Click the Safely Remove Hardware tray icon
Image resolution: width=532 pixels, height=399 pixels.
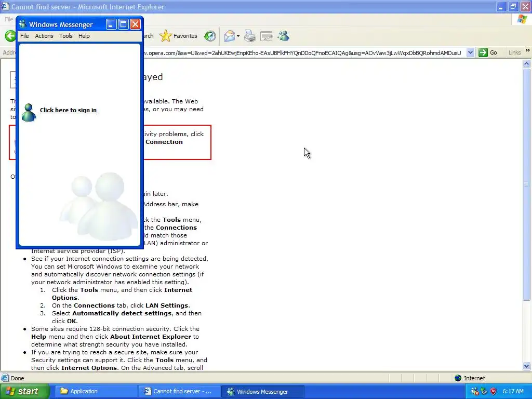[x=484, y=391]
